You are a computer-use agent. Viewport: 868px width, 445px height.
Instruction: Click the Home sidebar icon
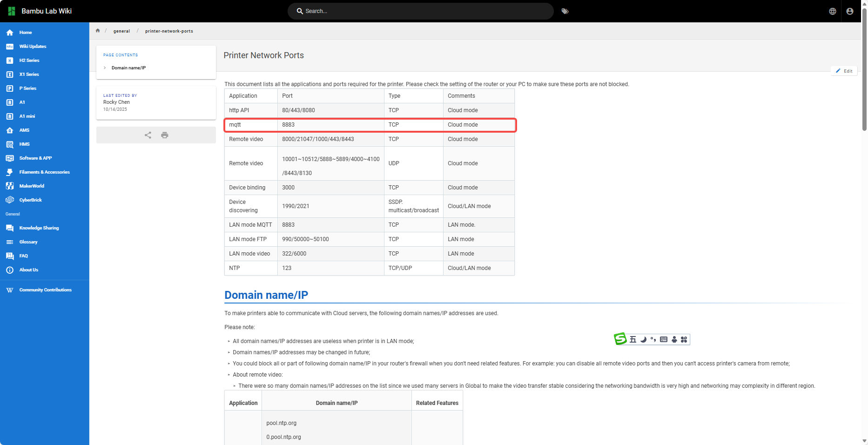tap(10, 33)
